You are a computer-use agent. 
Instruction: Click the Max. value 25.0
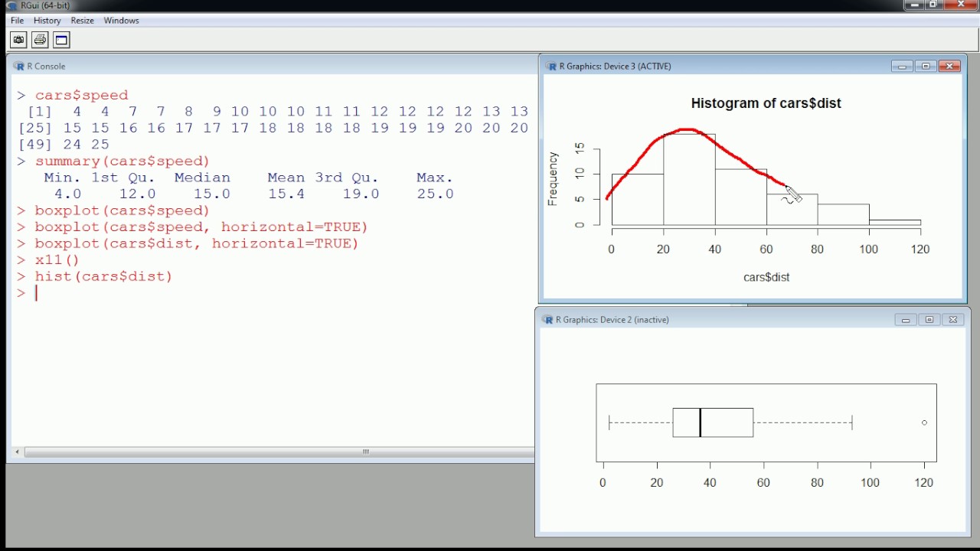[x=435, y=194]
